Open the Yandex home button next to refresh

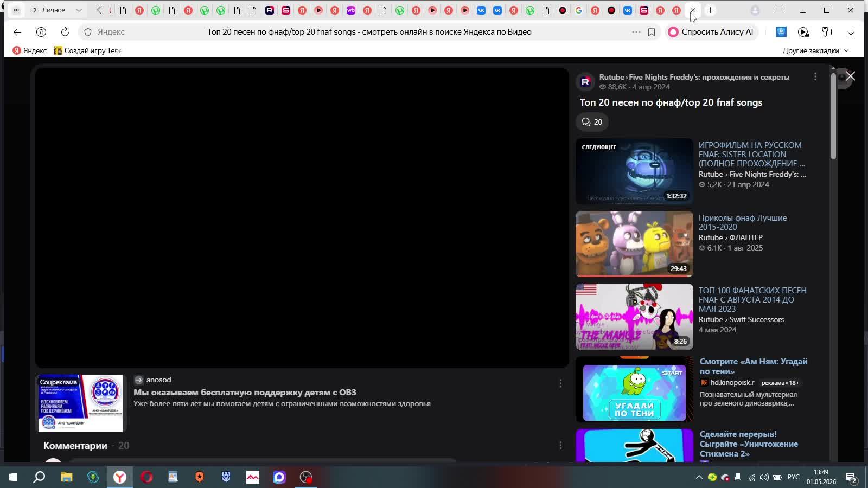coord(41,32)
